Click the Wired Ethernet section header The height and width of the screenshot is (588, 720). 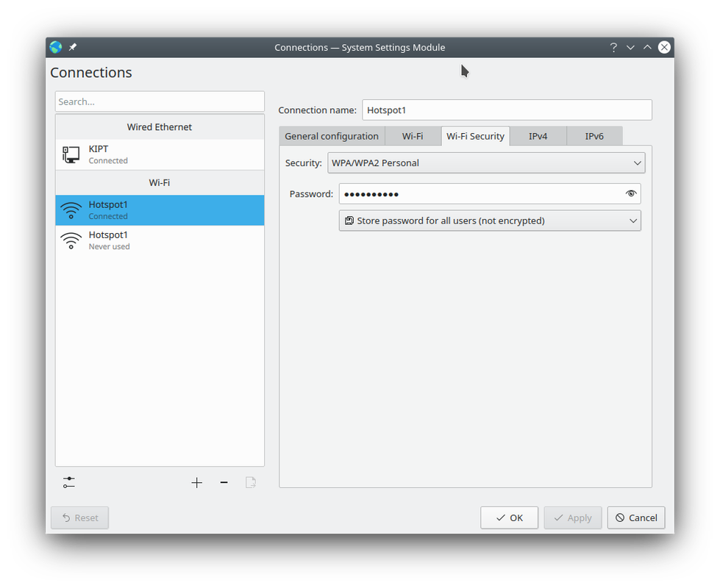click(160, 127)
